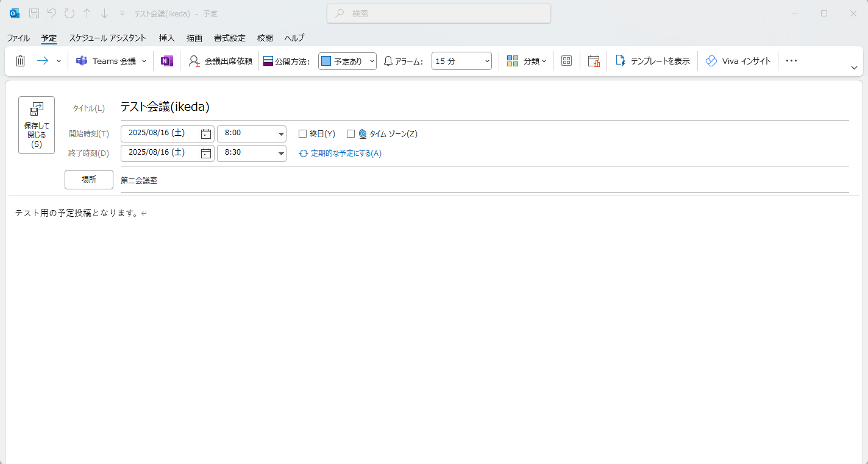Select the 予定 ribbon tab
Viewport: 868px width, 464px height.
pos(49,38)
